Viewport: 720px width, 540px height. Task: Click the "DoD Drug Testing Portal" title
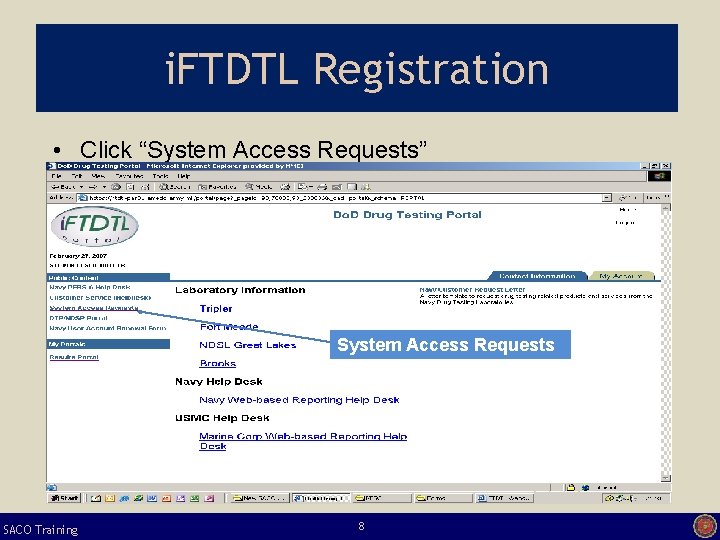click(x=407, y=215)
